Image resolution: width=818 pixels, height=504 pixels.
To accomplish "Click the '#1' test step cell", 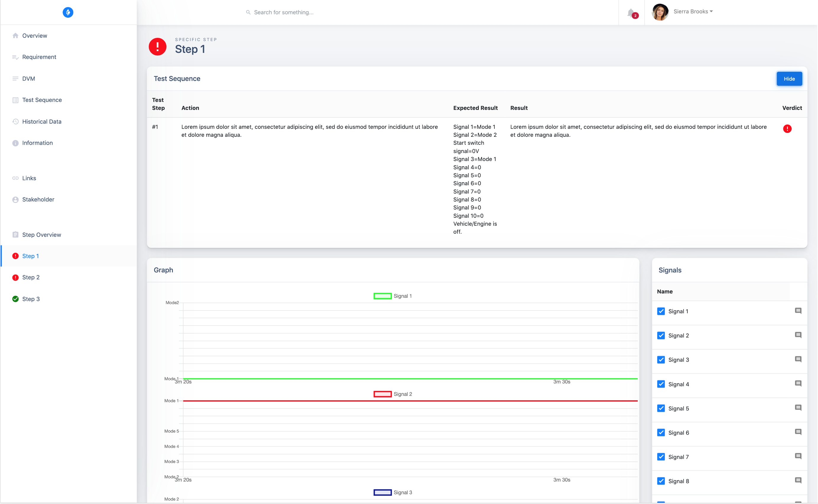I will click(155, 127).
